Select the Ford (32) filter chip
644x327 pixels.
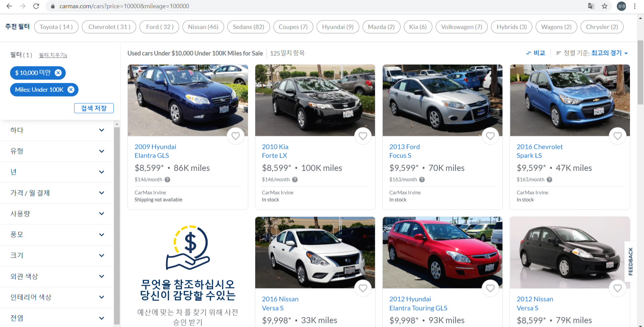(x=160, y=27)
